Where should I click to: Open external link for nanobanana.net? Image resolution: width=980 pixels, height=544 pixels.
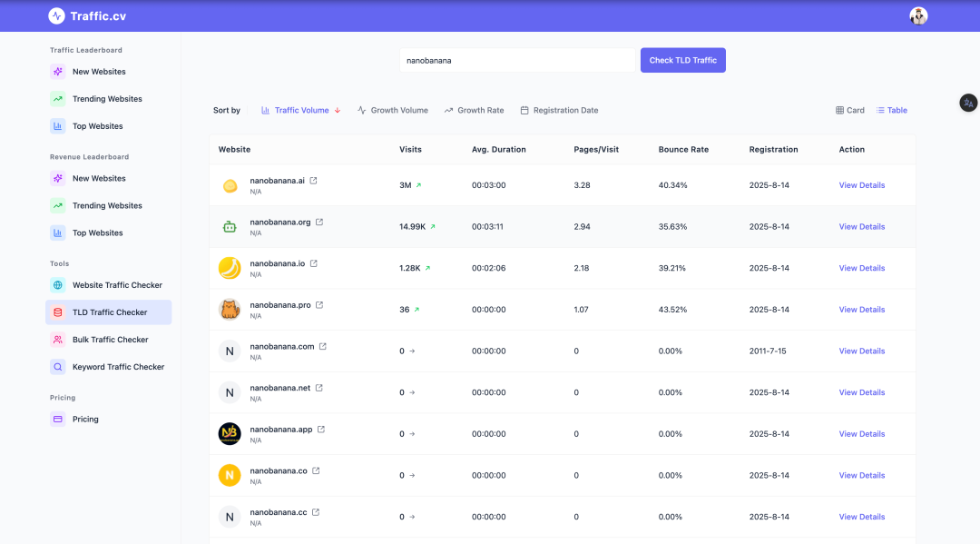[318, 388]
